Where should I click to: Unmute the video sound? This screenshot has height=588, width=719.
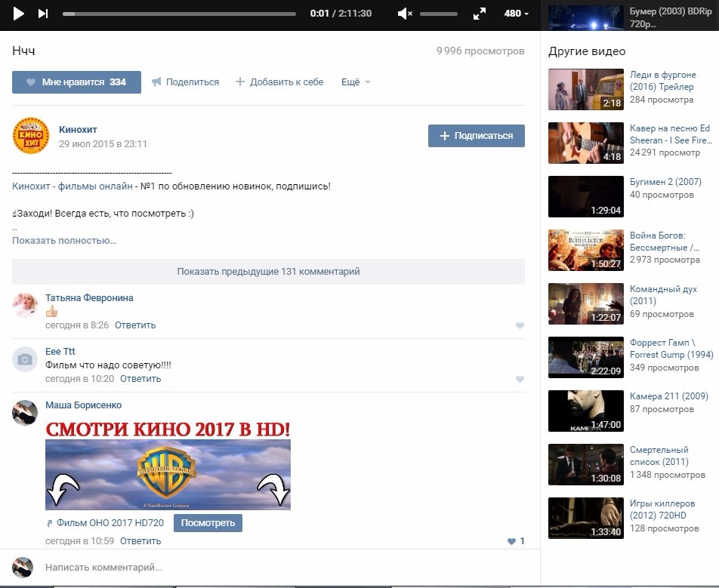[x=406, y=14]
